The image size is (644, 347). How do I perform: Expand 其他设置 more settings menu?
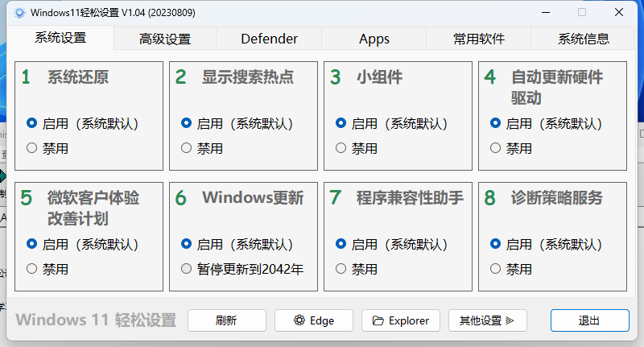click(487, 320)
